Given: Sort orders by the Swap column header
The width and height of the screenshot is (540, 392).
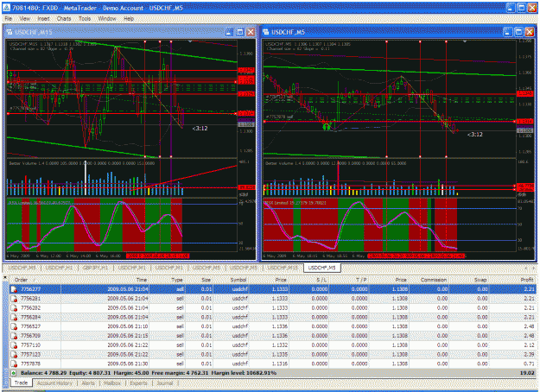Looking at the screenshot, I should [469, 280].
